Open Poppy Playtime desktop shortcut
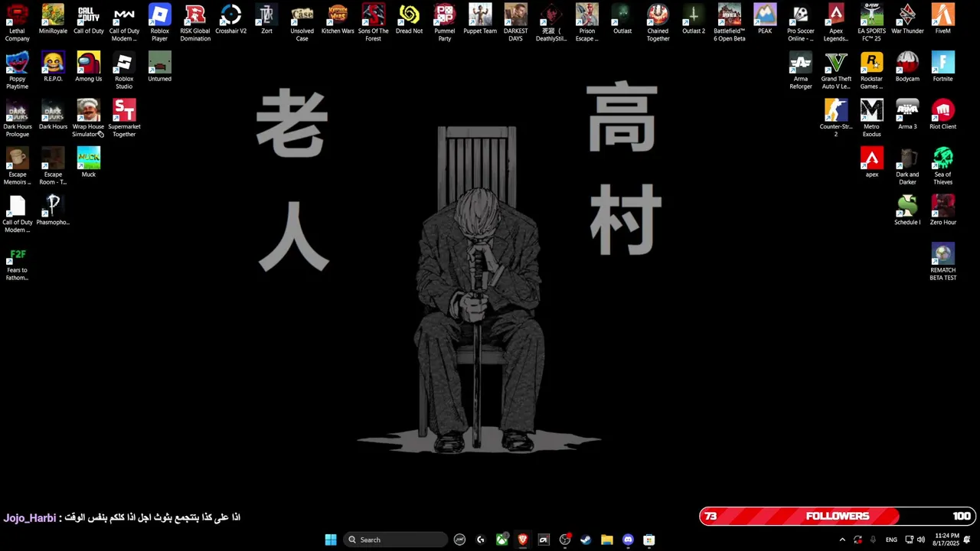 click(17, 70)
